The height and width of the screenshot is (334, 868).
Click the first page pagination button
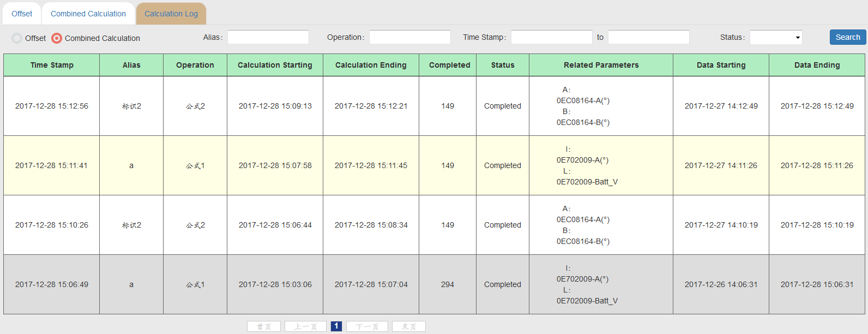264,326
